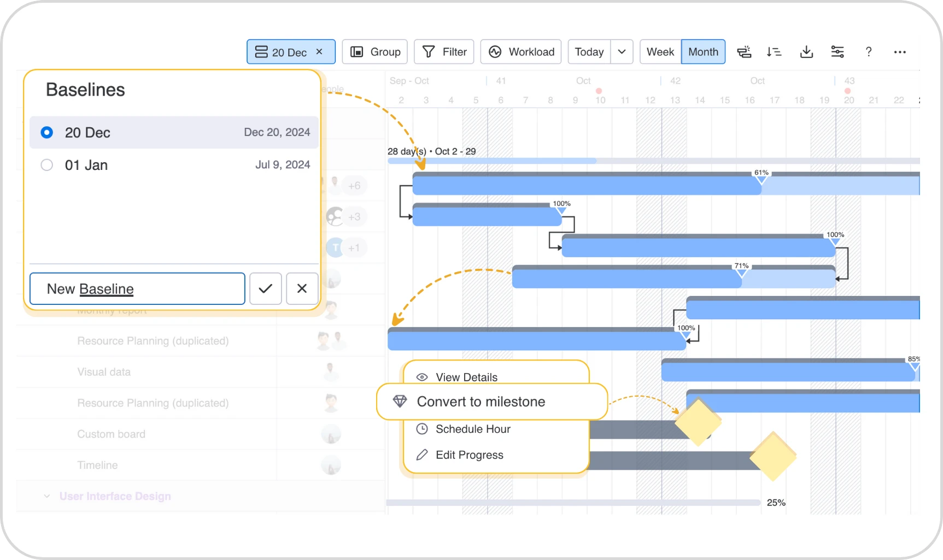Click the help question mark icon
The width and height of the screenshot is (943, 560).
[x=869, y=51]
